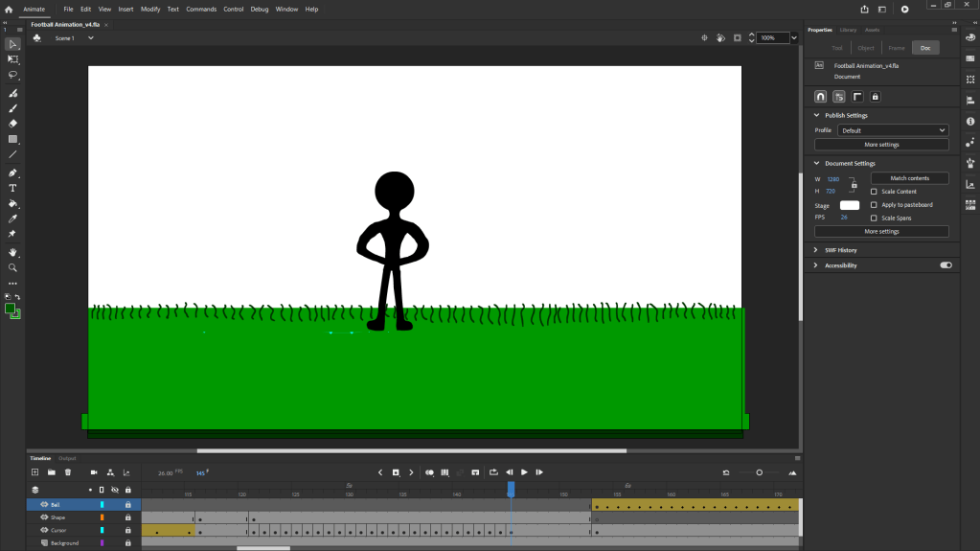Select the Lasso tool
This screenshot has width=980, height=551.
coord(13,75)
